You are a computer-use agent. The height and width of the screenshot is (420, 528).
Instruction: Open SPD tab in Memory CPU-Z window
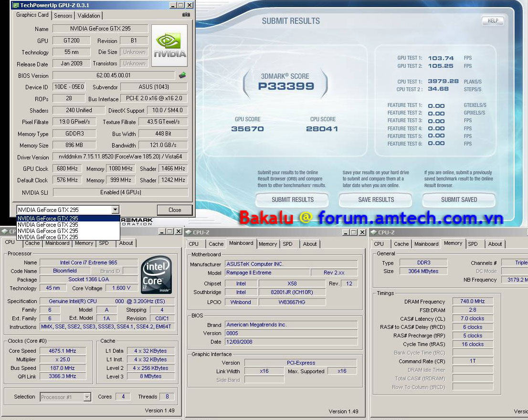coord(473,244)
